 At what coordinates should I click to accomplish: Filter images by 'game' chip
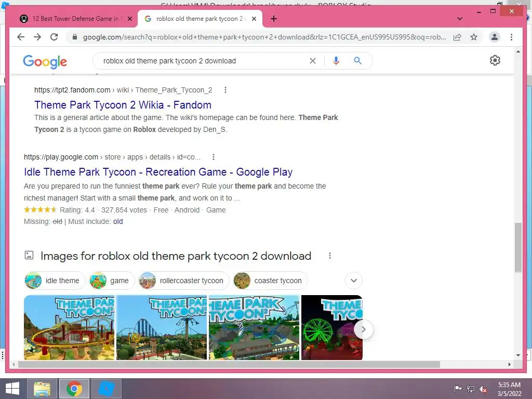pos(112,281)
